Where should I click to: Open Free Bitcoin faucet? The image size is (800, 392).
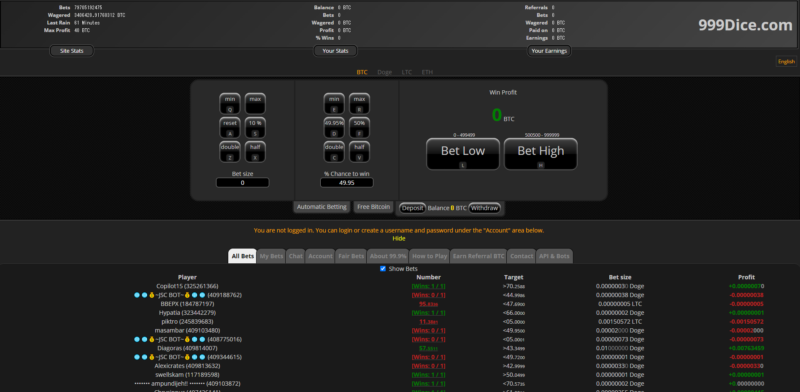coord(373,207)
